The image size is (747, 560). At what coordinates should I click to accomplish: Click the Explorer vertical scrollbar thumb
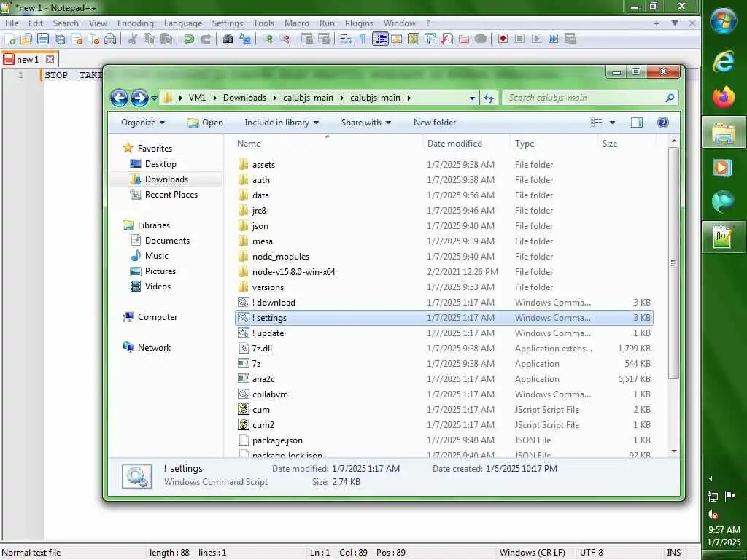point(673,262)
